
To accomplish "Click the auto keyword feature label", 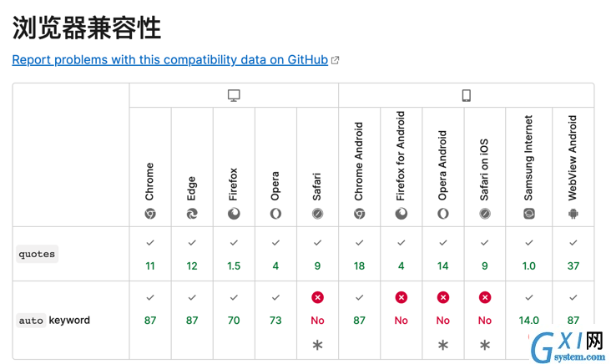I will (x=54, y=321).
